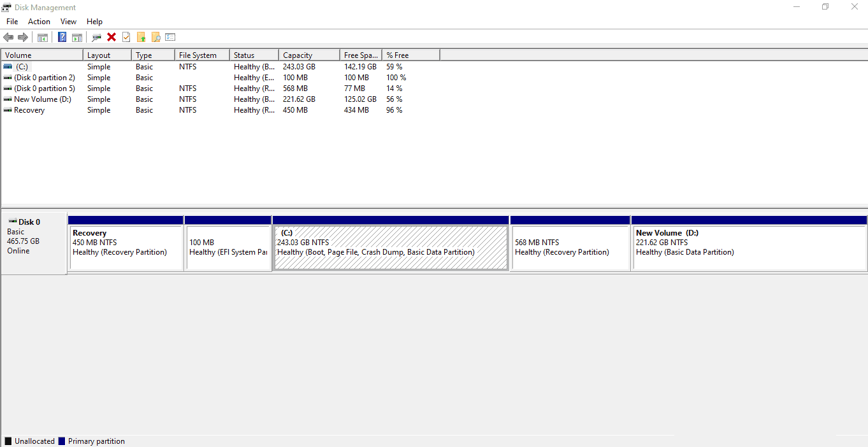This screenshot has width=868, height=447.
Task: Sort volumes by the Capacity column header
Action: [298, 55]
